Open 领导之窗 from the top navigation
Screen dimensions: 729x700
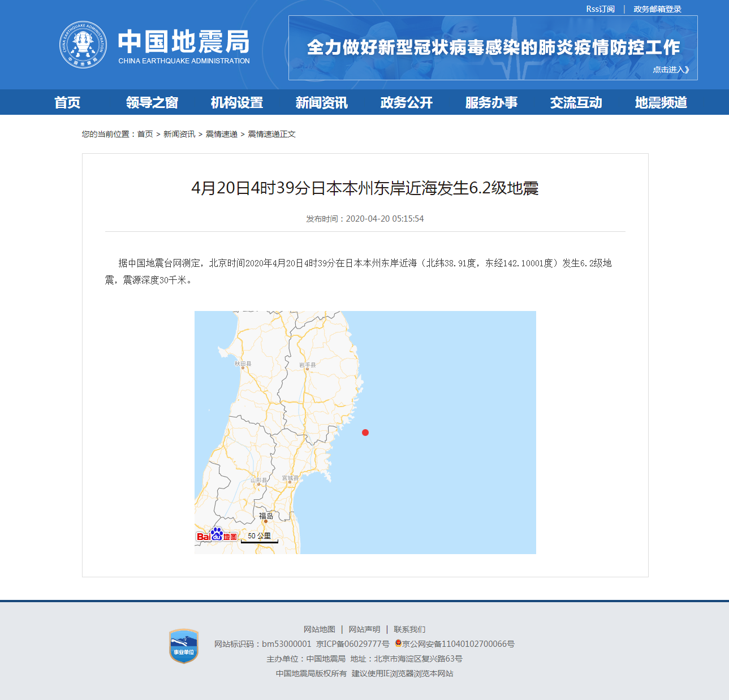(152, 102)
